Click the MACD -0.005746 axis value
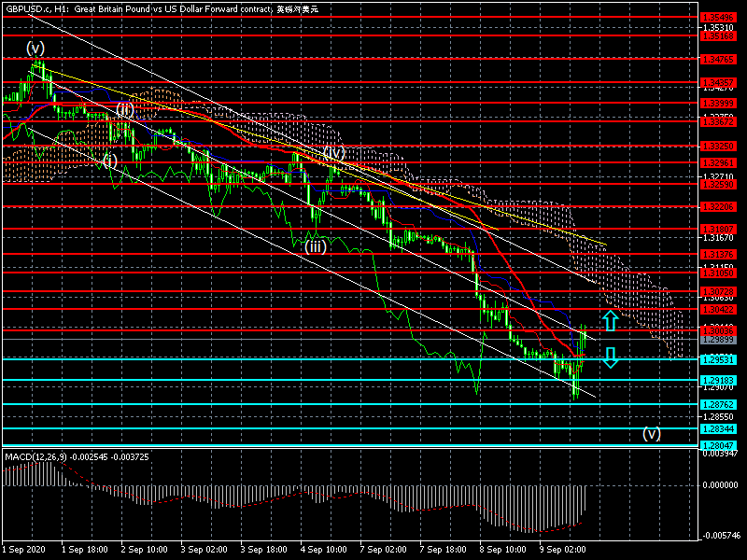Image resolution: width=747 pixels, height=560 pixels. click(720, 535)
